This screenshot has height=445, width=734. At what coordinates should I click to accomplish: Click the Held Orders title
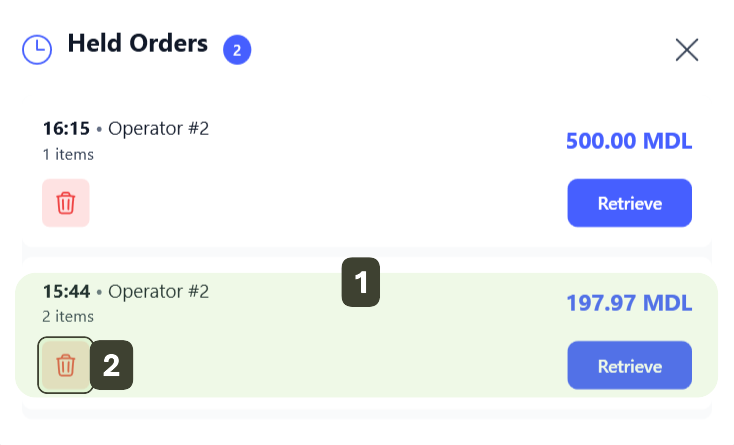click(x=137, y=44)
